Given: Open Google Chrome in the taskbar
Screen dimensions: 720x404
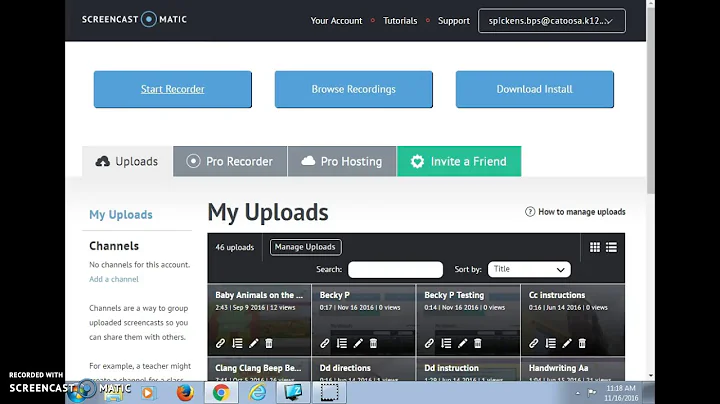Looking at the screenshot, I should tap(221, 393).
